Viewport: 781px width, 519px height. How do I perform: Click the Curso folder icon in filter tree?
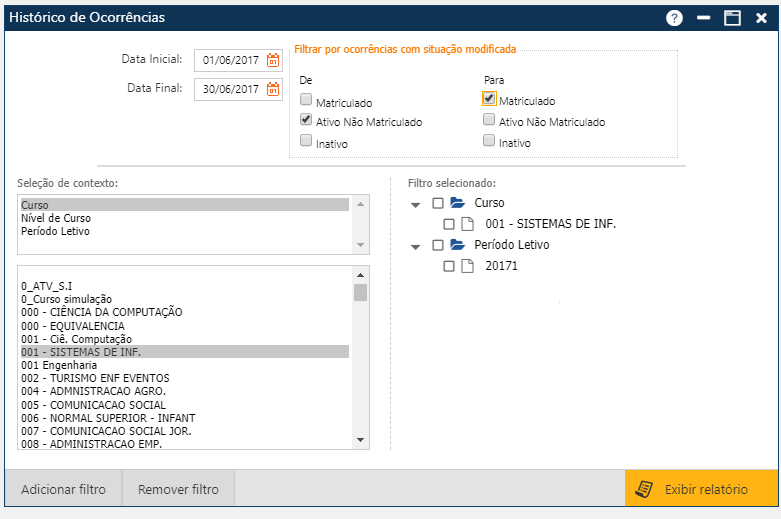coord(458,203)
